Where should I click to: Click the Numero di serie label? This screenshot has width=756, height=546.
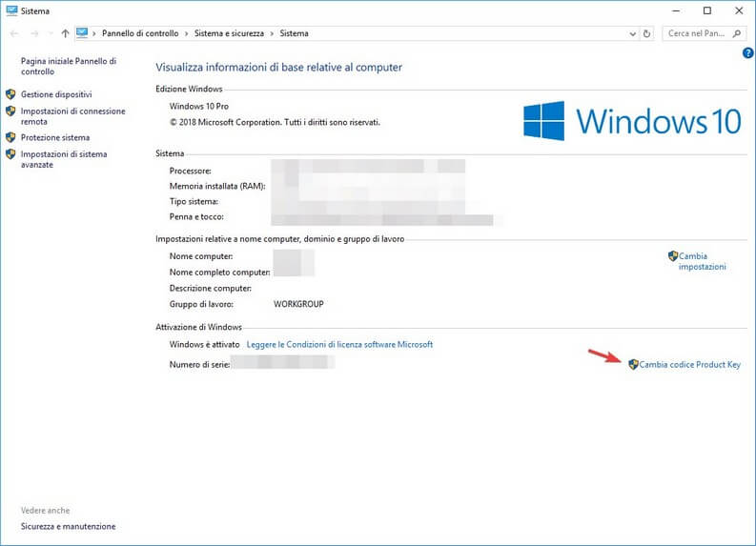pyautogui.click(x=199, y=365)
